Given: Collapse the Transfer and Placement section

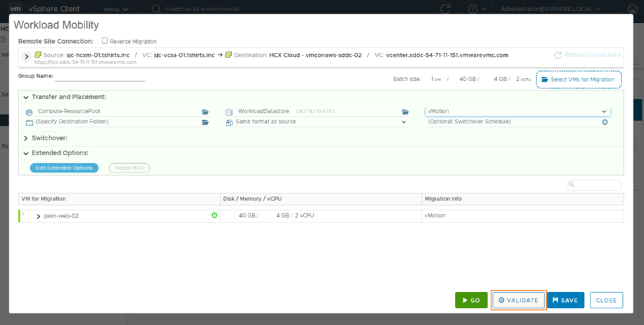Looking at the screenshot, I should (26, 97).
